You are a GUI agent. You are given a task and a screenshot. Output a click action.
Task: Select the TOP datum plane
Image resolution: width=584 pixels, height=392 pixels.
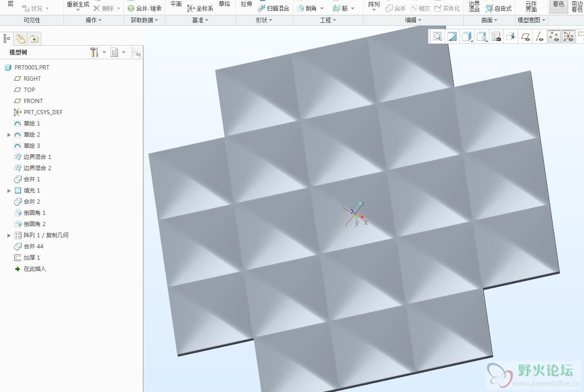click(x=25, y=90)
